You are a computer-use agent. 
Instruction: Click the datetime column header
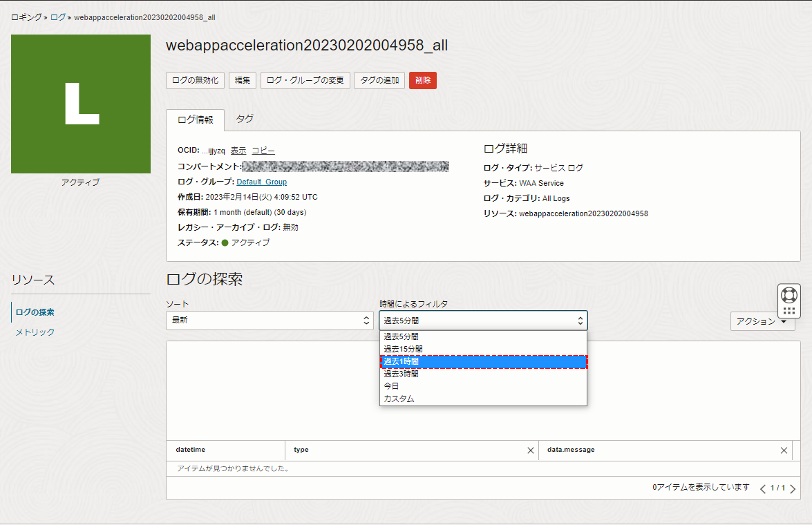(x=190, y=450)
